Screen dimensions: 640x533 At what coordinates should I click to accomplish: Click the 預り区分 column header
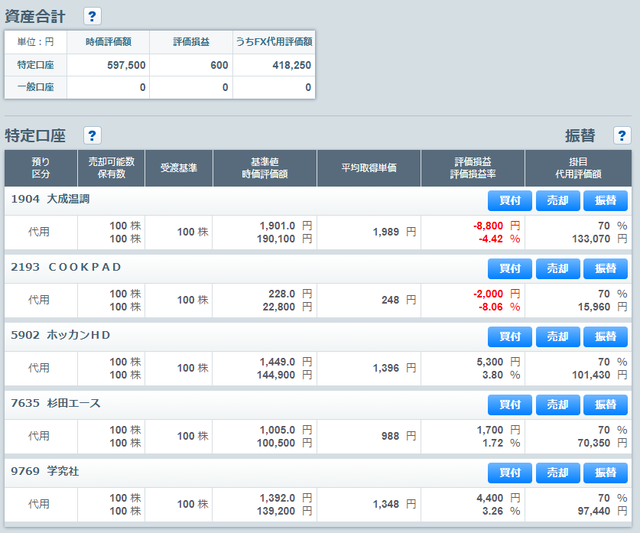coord(41,168)
